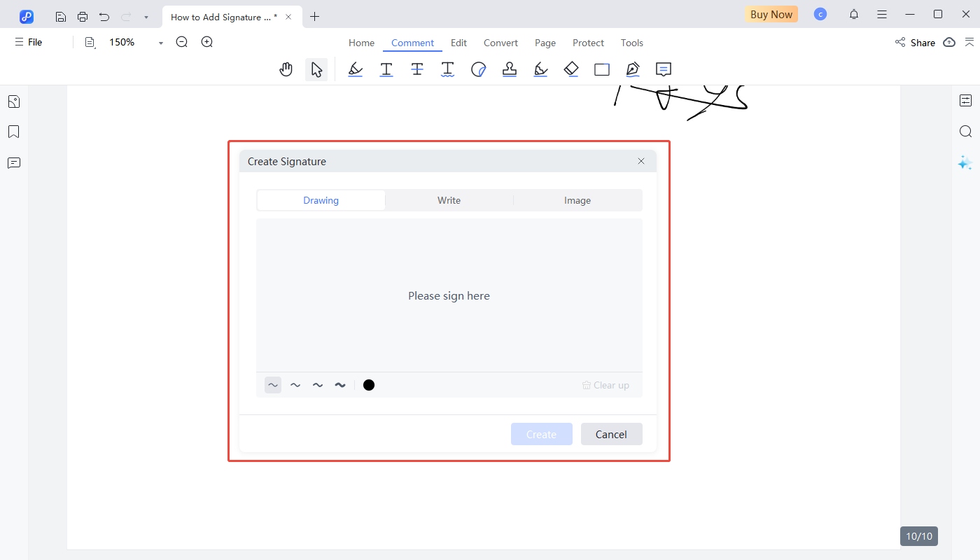The height and width of the screenshot is (560, 980).
Task: Open the black signature color swatch
Action: (x=369, y=385)
